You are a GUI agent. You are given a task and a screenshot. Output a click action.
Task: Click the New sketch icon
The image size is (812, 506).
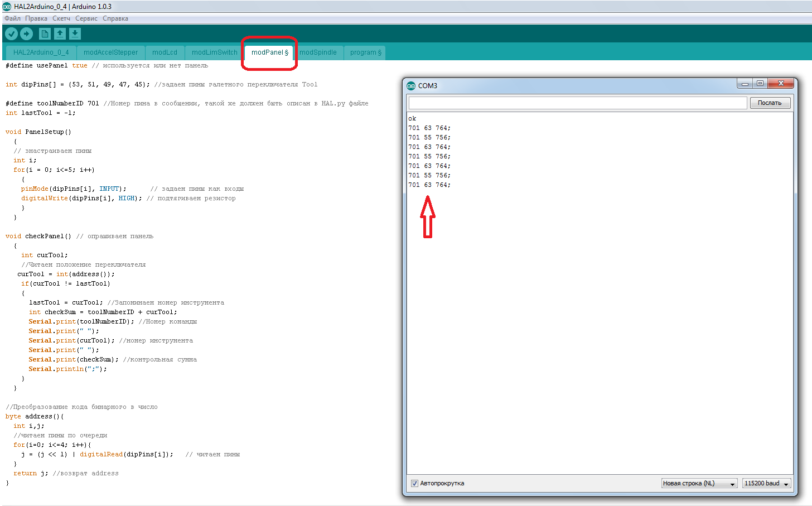[x=45, y=34]
